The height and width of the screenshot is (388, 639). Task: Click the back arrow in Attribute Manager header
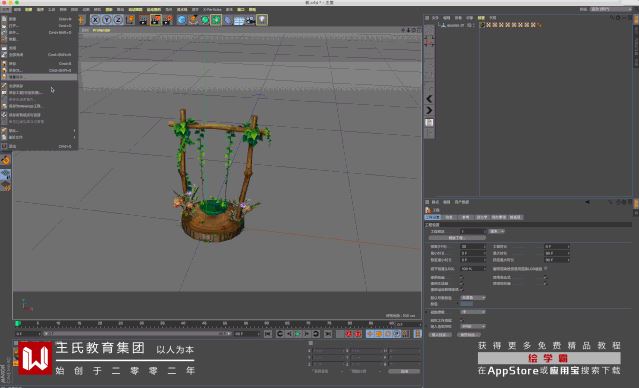588,202
